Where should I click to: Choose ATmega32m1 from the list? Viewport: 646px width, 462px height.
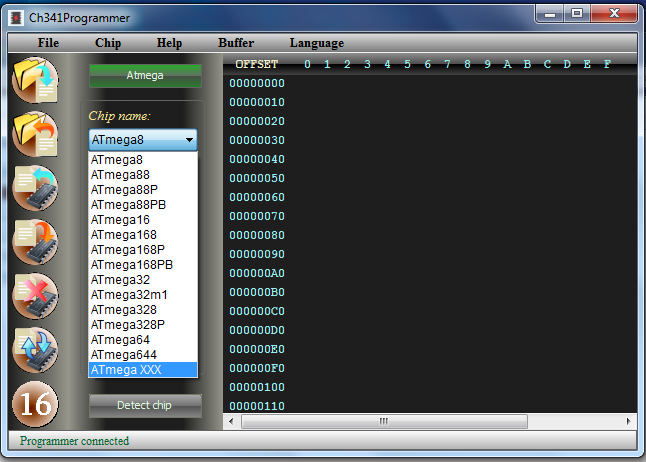pyautogui.click(x=143, y=295)
